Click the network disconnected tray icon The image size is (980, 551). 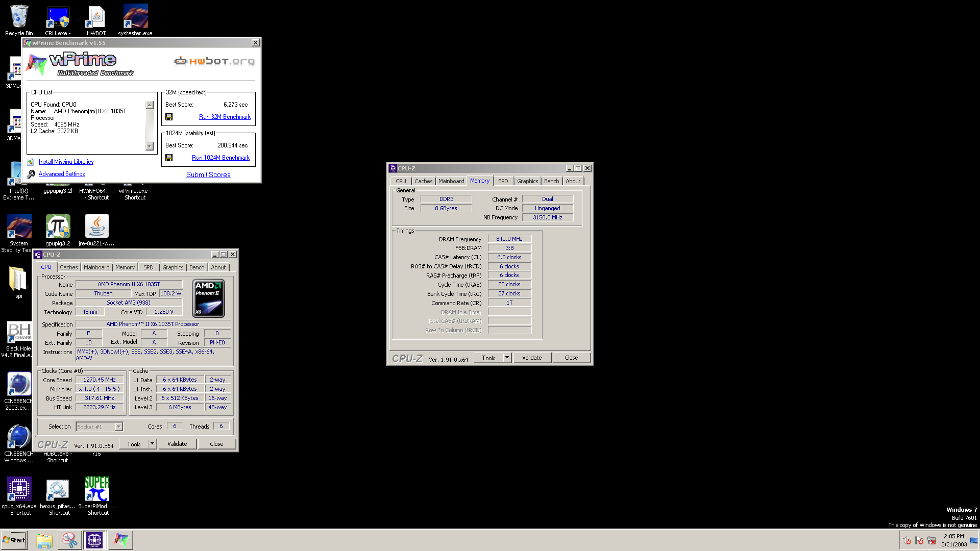click(932, 541)
